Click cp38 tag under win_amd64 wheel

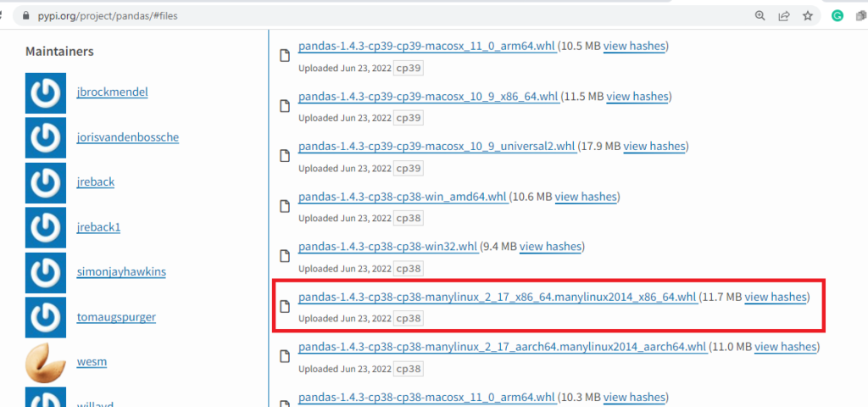409,218
